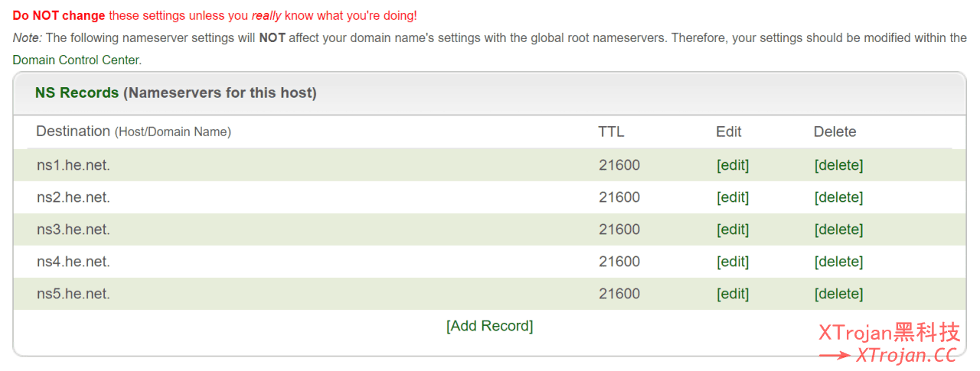Open edit for ns4.he.net. record
980x371 pixels.
click(732, 262)
